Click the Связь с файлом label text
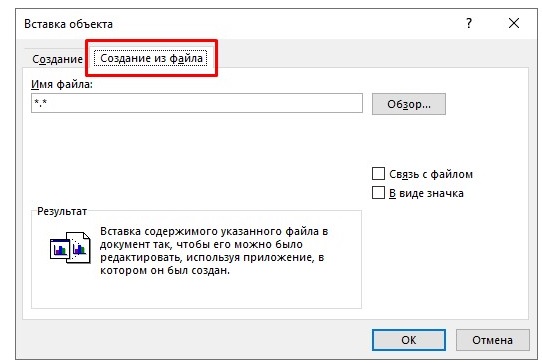The height and width of the screenshot is (363, 542). pos(431,174)
